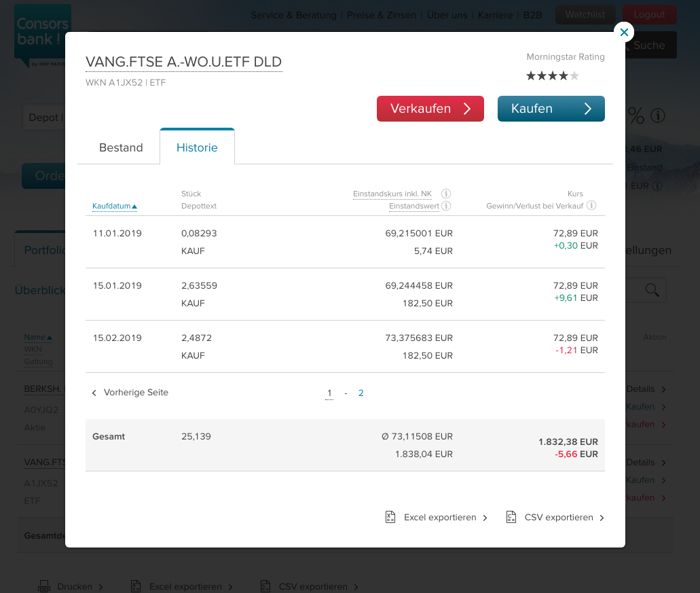The height and width of the screenshot is (593, 700).
Task: Click Logout in background header
Action: coord(649,15)
